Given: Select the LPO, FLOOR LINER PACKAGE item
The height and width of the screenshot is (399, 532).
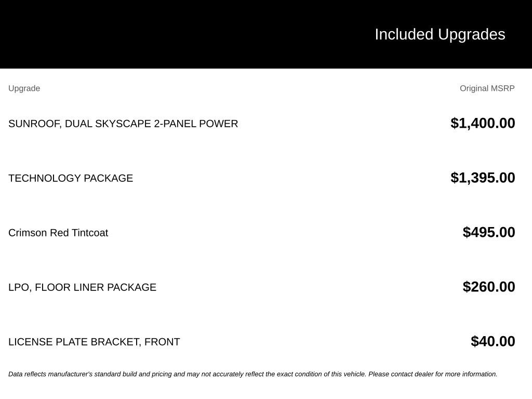Looking at the screenshot, I should pyautogui.click(x=82, y=287).
